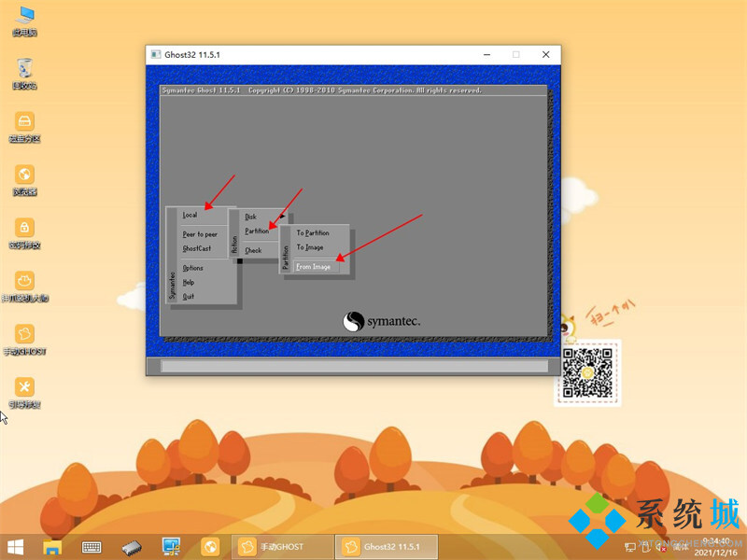The image size is (747, 560).
Task: Choose Local in the Ghost menu
Action: (190, 215)
